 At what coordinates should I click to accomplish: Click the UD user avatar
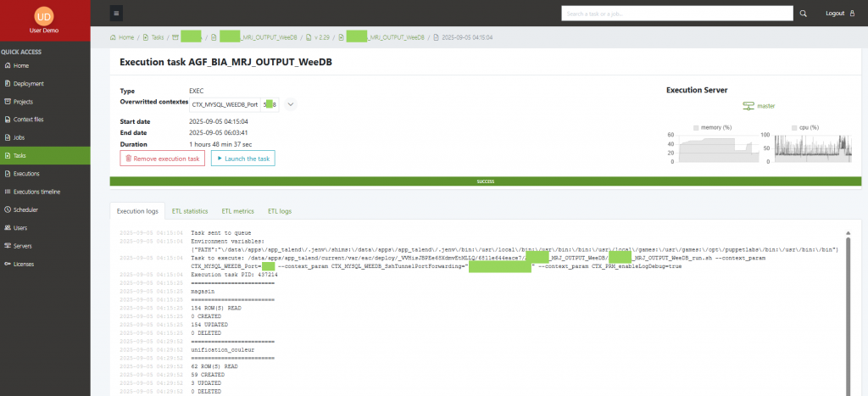tap(44, 15)
